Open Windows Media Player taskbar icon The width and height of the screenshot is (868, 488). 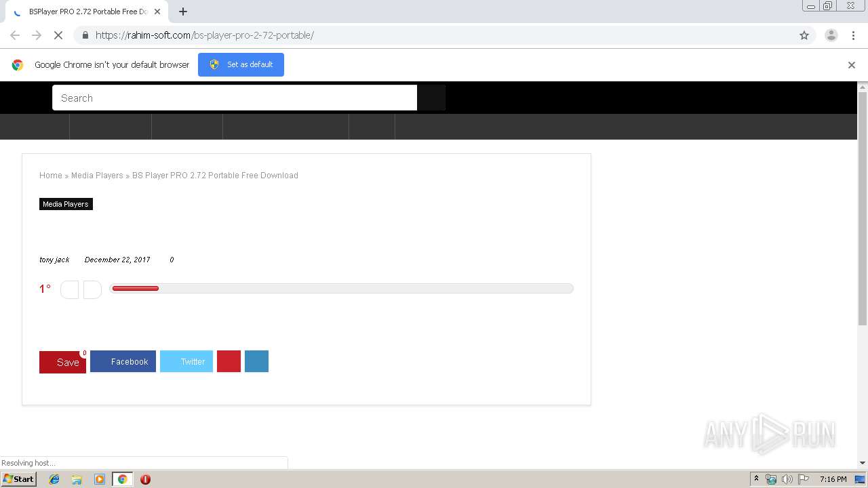click(x=100, y=479)
